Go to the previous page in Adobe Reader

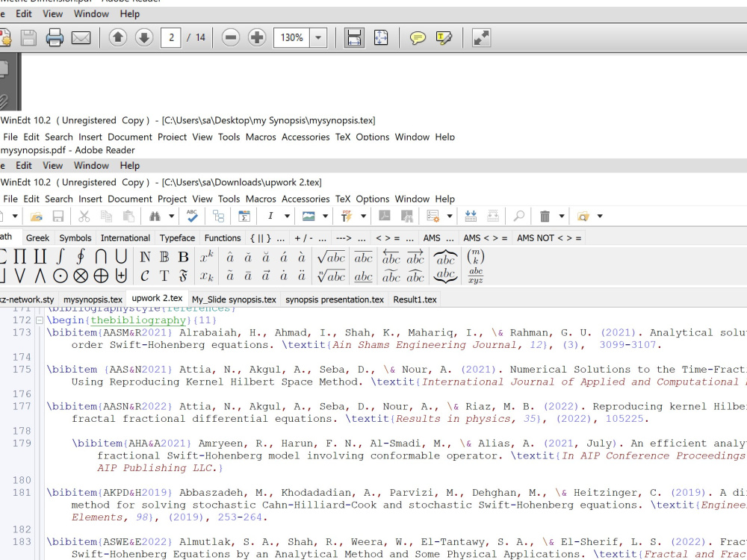(118, 37)
